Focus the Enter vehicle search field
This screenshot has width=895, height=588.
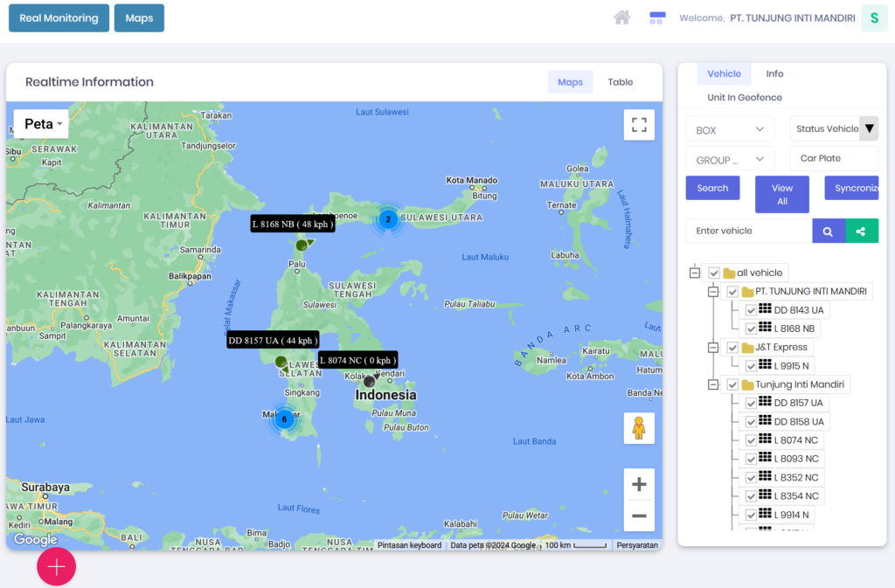749,231
